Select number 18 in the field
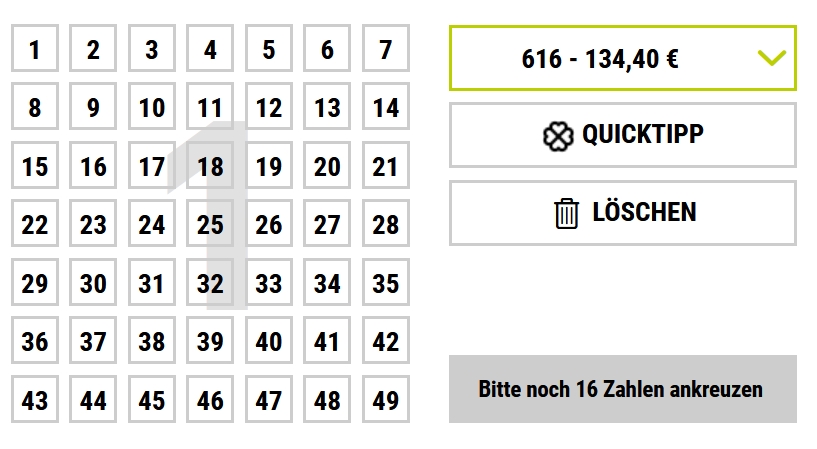Image resolution: width=817 pixels, height=449 pixels. point(210,165)
